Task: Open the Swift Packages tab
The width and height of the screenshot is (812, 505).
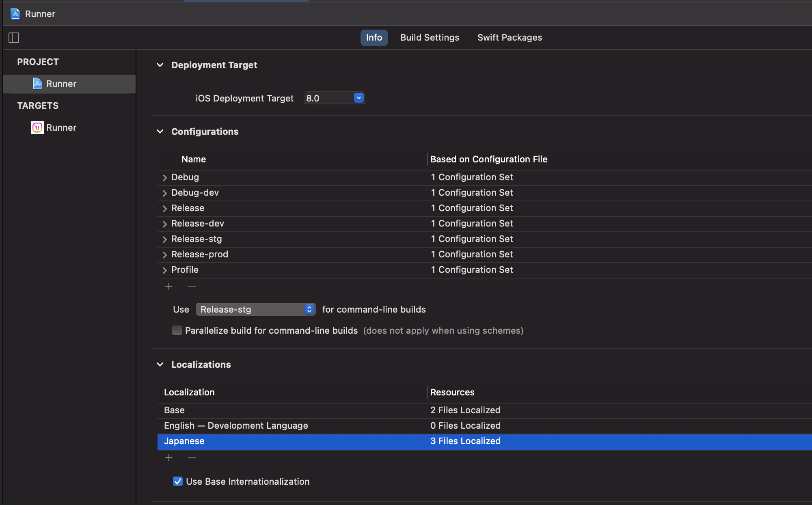Action: coord(510,37)
